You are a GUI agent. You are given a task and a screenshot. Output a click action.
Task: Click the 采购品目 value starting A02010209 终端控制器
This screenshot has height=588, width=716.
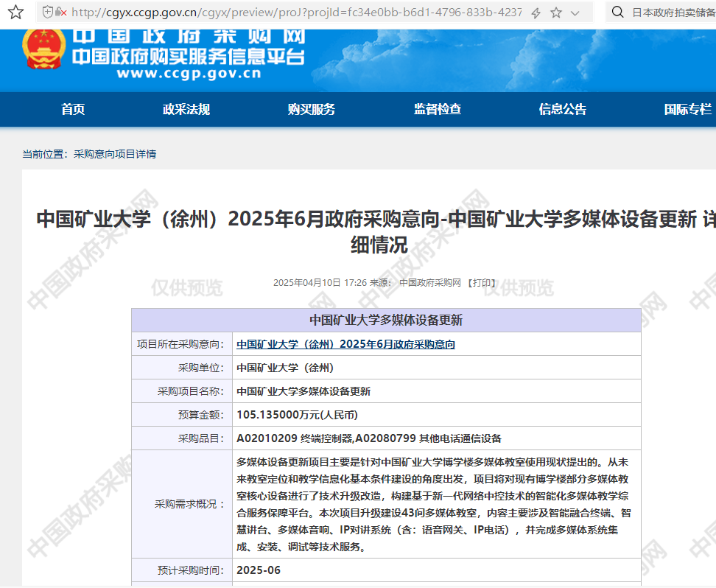(x=369, y=438)
